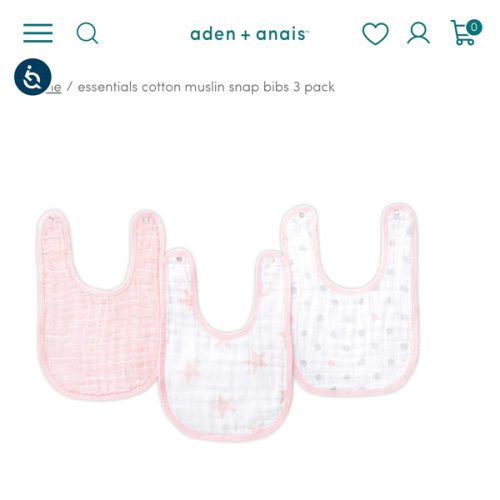Select the pink striped bib image
500x500 pixels.
(x=98, y=303)
